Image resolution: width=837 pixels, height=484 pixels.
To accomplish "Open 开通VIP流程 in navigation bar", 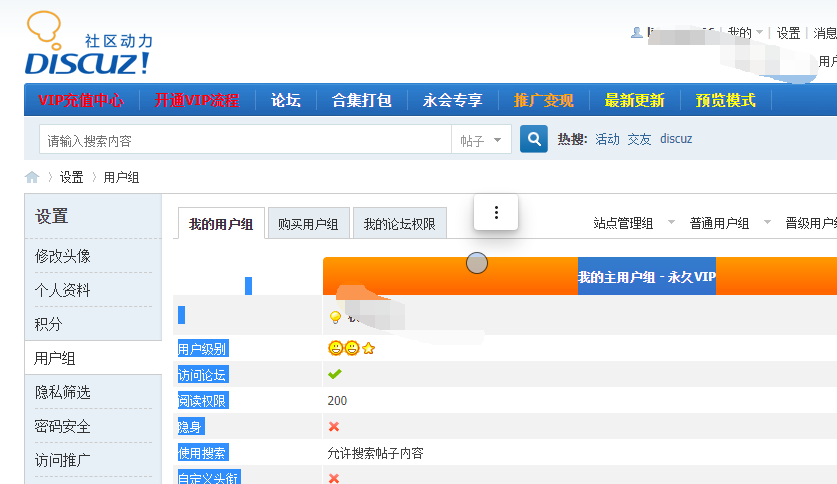I will (197, 100).
